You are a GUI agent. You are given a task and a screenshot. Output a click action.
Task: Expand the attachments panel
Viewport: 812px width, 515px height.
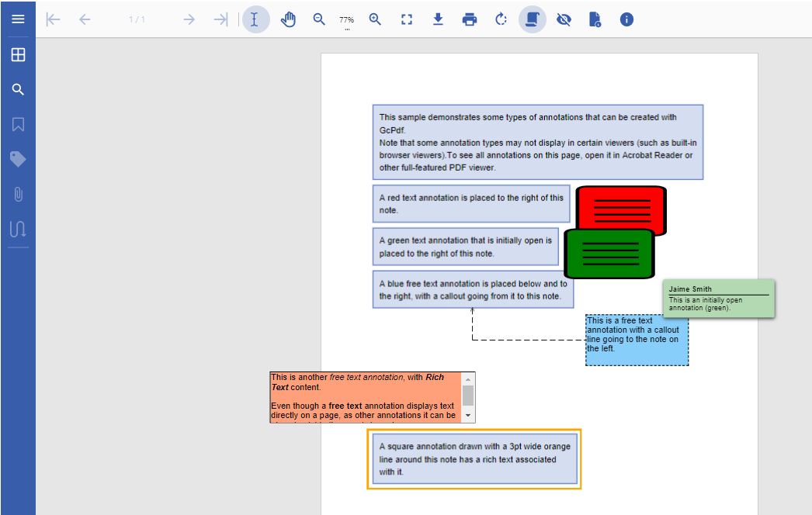tap(18, 195)
